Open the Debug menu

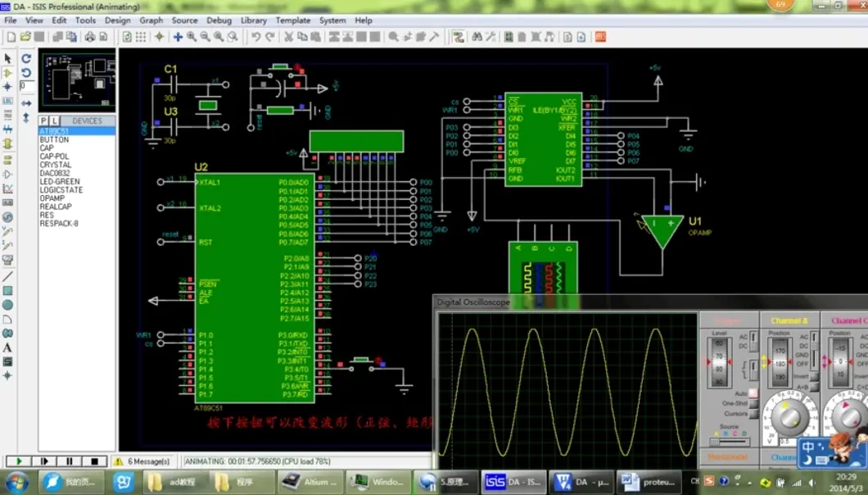[219, 20]
